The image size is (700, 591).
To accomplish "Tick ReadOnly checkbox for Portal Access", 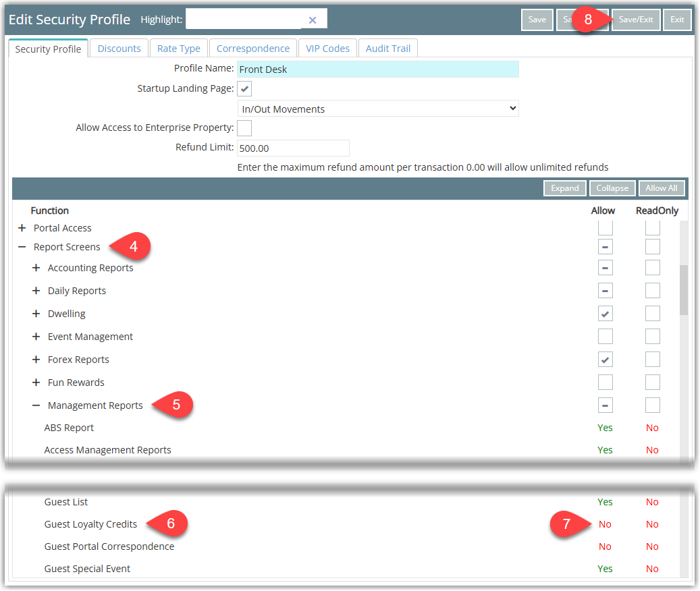I will tap(653, 228).
